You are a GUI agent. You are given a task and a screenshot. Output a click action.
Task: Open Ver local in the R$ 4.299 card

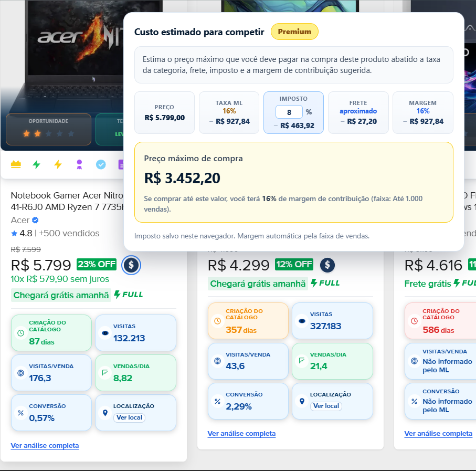point(326,406)
